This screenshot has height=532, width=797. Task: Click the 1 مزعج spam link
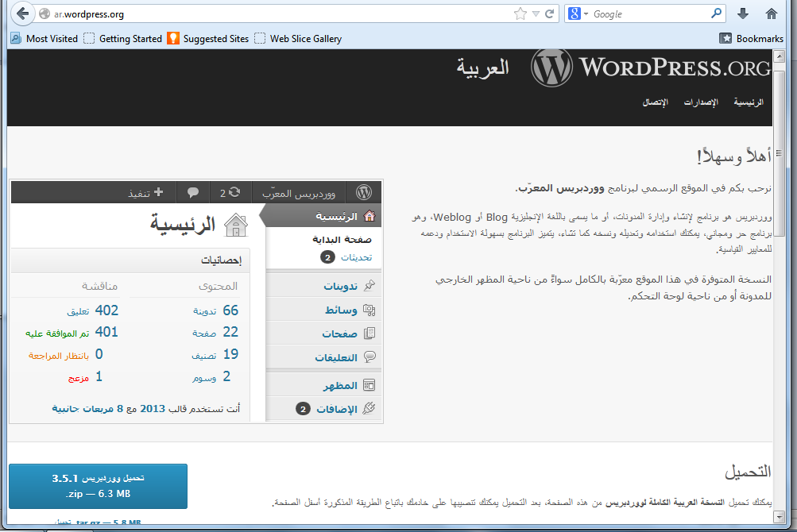coord(85,377)
